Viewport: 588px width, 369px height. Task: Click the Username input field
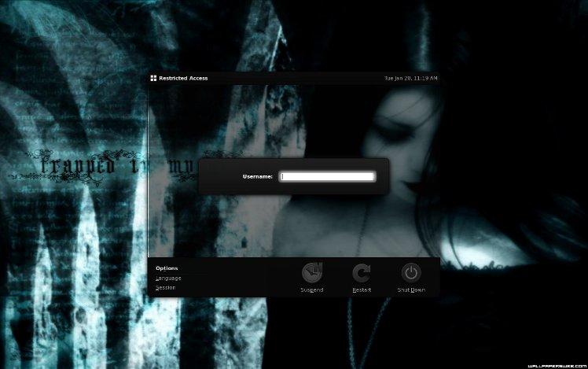click(x=327, y=176)
